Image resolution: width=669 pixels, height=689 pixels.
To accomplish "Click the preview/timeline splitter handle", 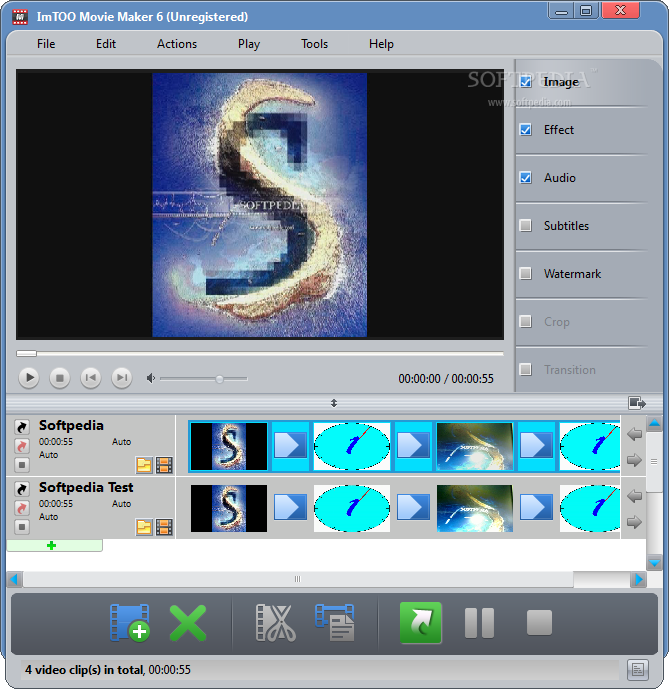I will tap(334, 403).
